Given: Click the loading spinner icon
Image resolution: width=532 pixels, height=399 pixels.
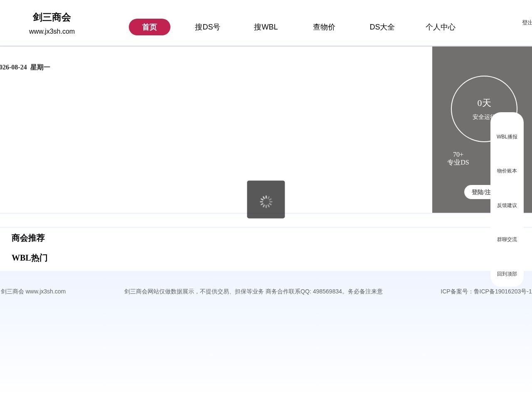Looking at the screenshot, I should 266,202.
